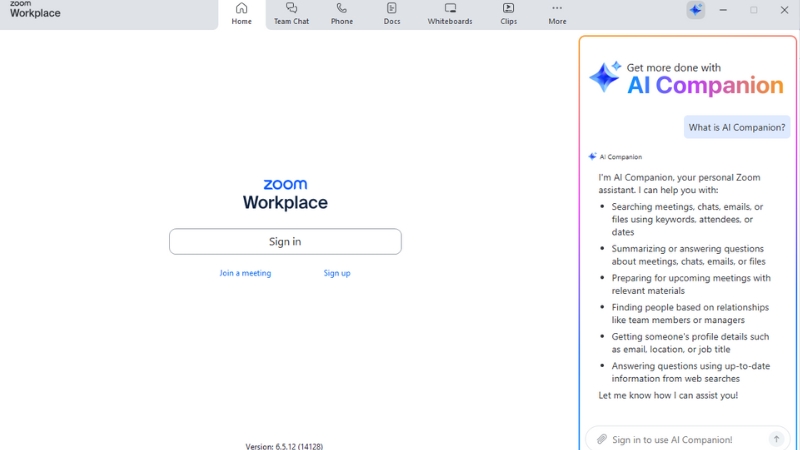The image size is (800, 450).
Task: Click the 'Answering questions using up-to-date' bullet
Action: pos(691,372)
